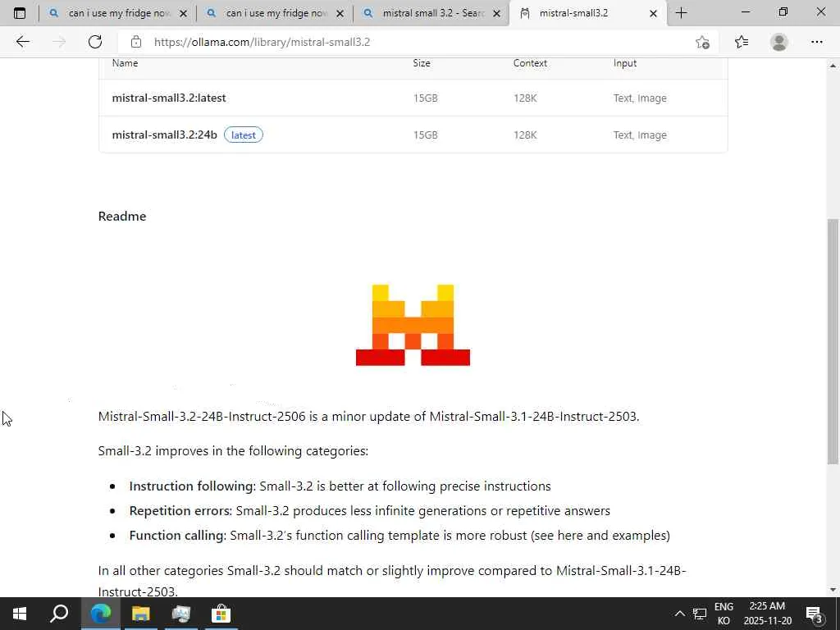840x630 pixels.
Task: Click the Edge taskbar icon
Action: [100, 614]
